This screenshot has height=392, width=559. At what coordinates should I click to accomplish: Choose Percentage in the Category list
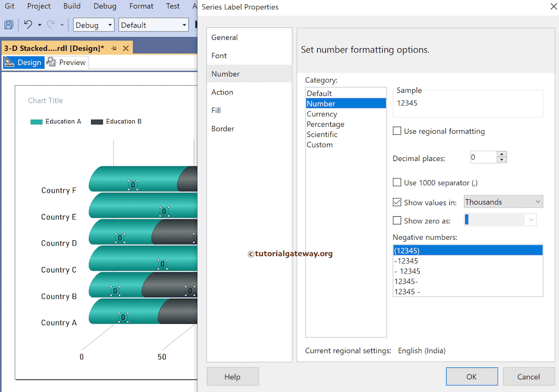[346, 124]
